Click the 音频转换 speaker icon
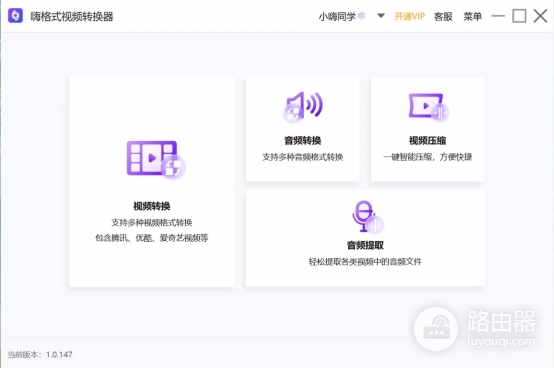 (303, 107)
